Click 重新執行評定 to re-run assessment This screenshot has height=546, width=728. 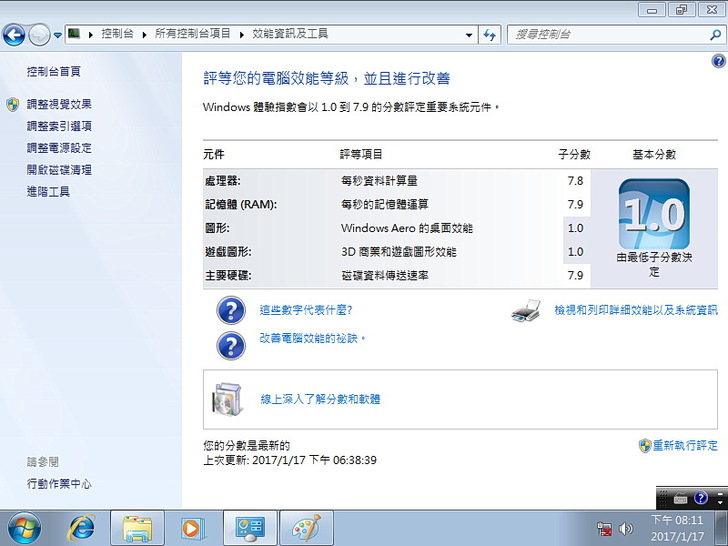685,446
